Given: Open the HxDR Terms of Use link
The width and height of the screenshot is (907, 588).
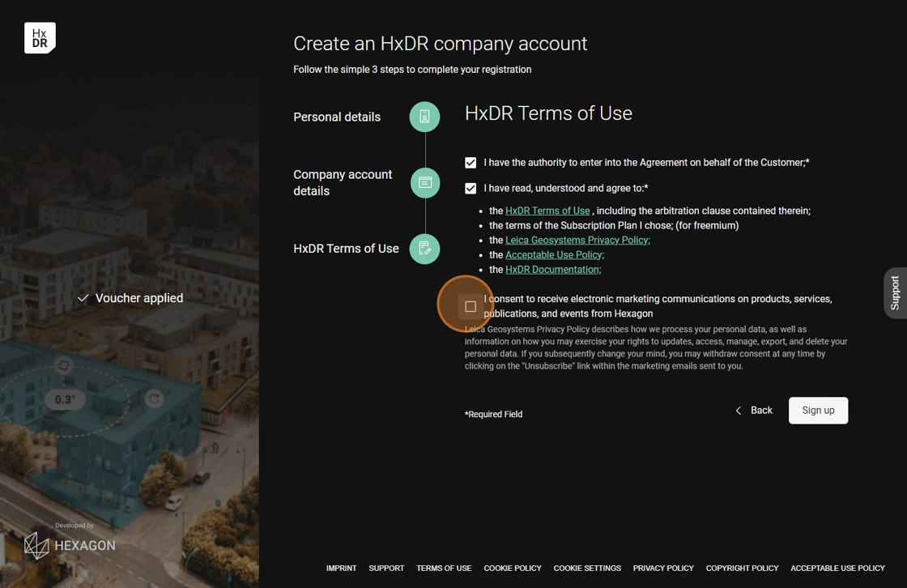Looking at the screenshot, I should 547,211.
